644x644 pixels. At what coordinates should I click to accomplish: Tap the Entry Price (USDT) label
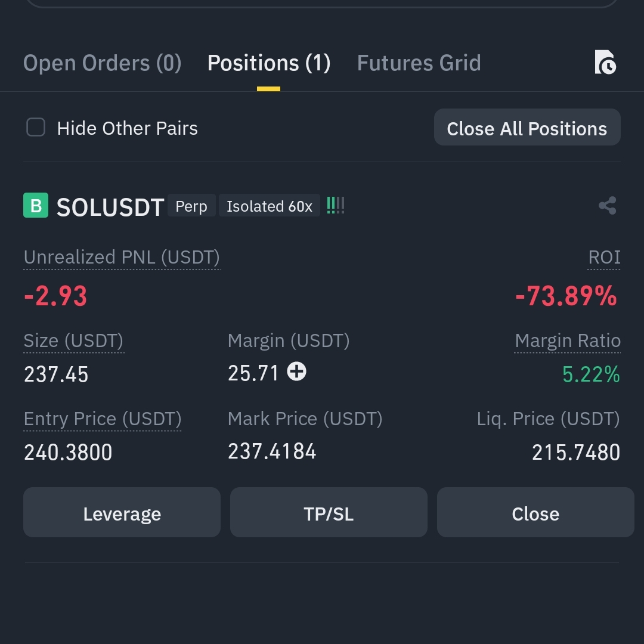(x=103, y=419)
